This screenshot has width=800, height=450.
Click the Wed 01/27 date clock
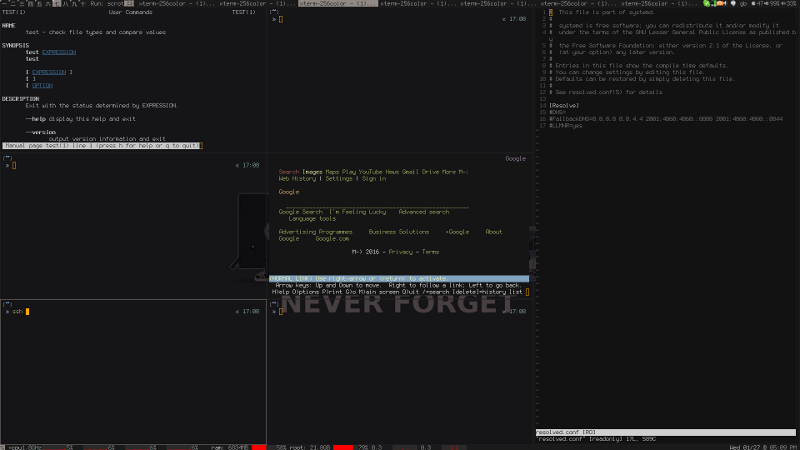pos(763,447)
